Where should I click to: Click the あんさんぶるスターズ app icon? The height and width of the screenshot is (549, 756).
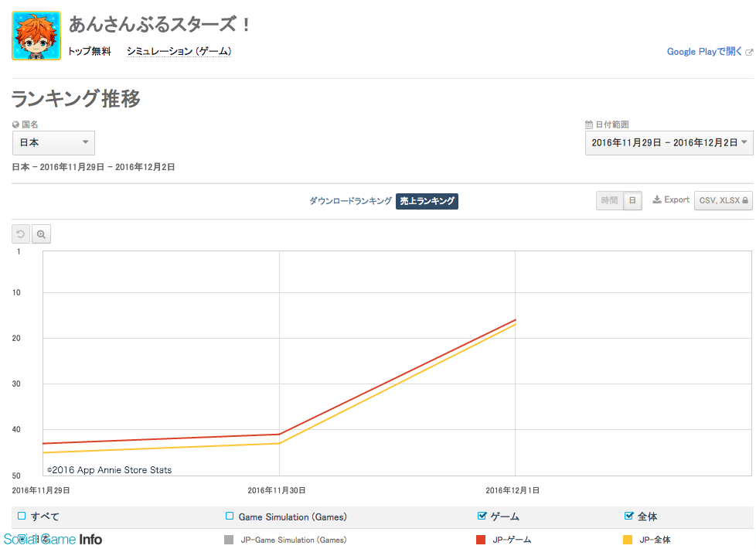[36, 36]
